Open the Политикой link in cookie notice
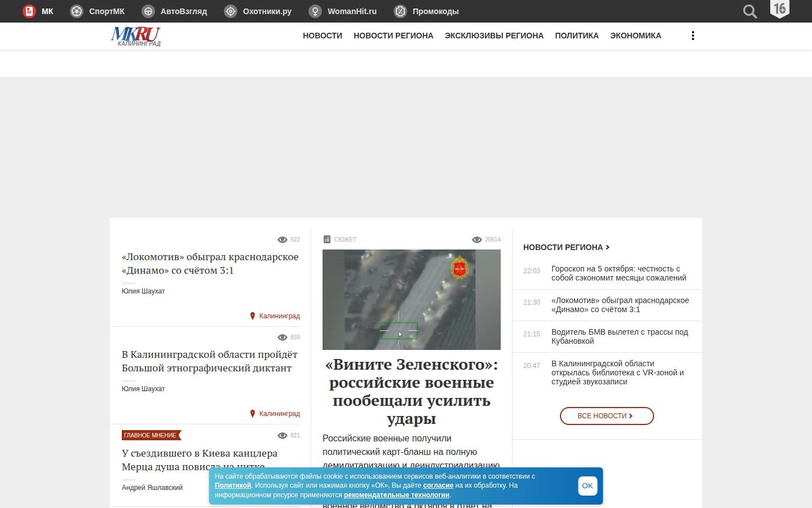 point(233,485)
